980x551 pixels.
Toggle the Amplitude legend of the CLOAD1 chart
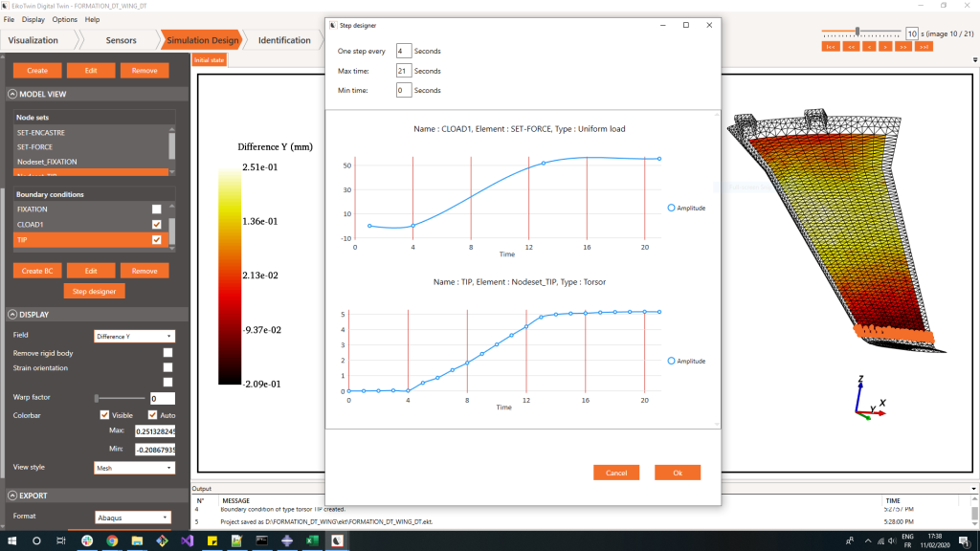[x=686, y=208]
